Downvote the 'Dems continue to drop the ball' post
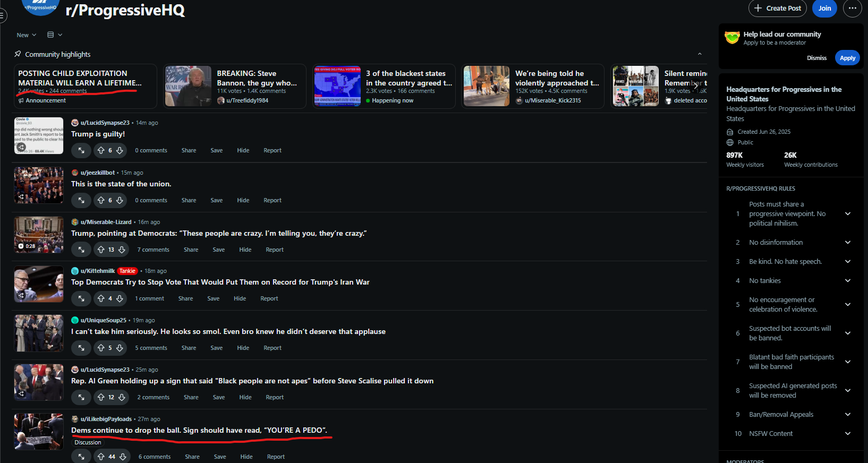868x463 pixels. pyautogui.click(x=123, y=457)
